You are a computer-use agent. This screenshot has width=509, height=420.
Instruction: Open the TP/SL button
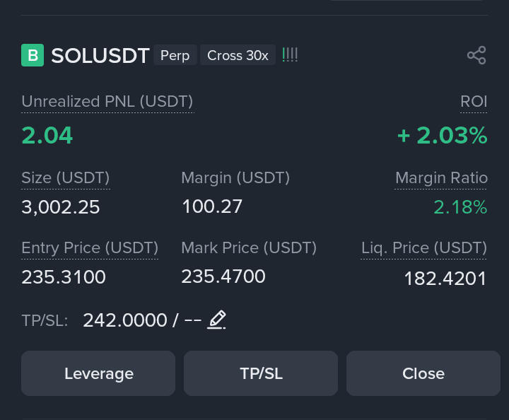261,373
